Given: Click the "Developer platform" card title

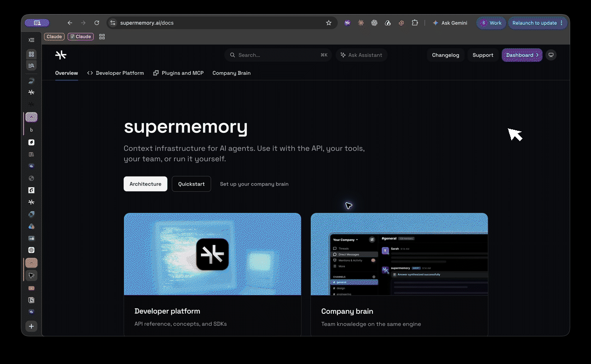Looking at the screenshot, I should coord(167,311).
